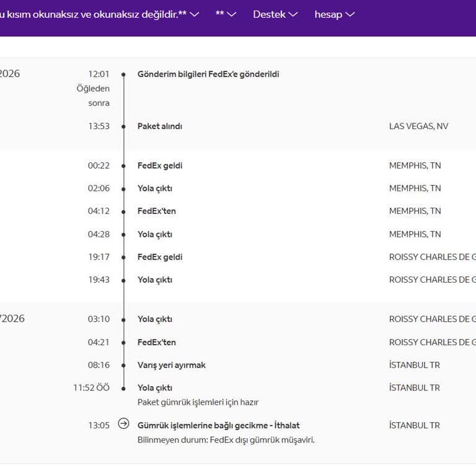
Task: Click the 08:16 time stamp
Action: click(x=99, y=365)
